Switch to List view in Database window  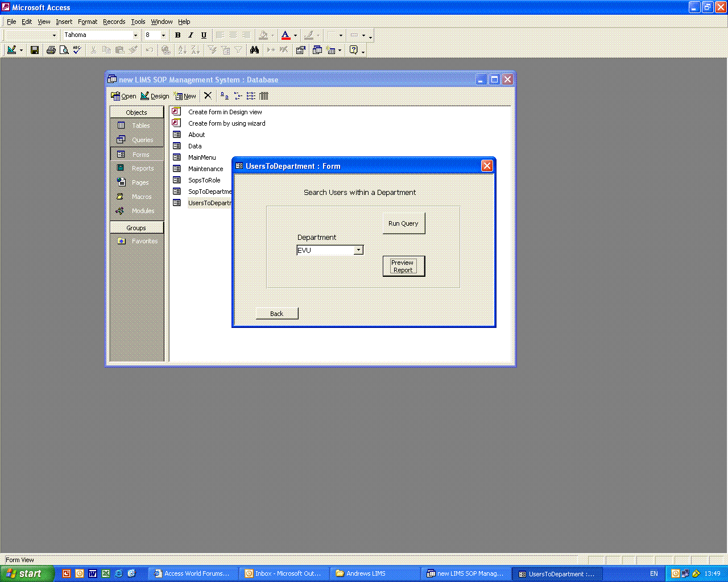pos(251,95)
